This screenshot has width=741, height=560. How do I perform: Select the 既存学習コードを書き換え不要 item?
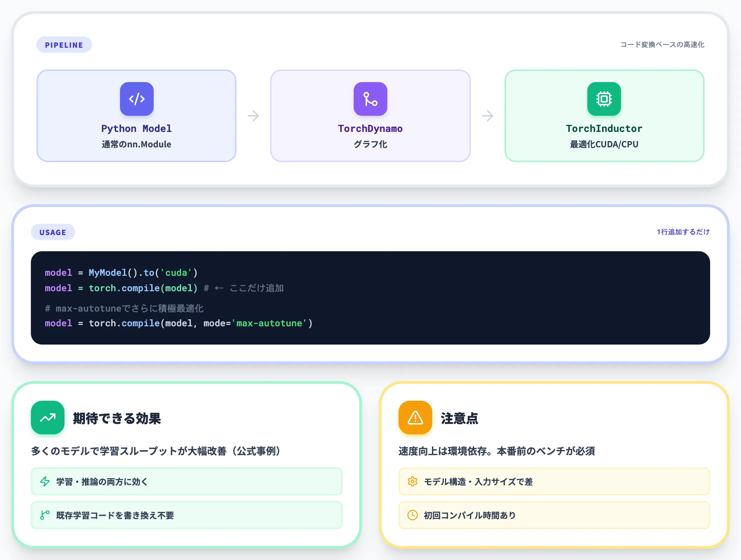tap(187, 515)
